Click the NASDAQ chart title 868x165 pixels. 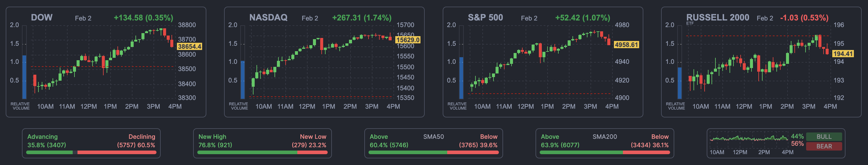[x=268, y=17]
